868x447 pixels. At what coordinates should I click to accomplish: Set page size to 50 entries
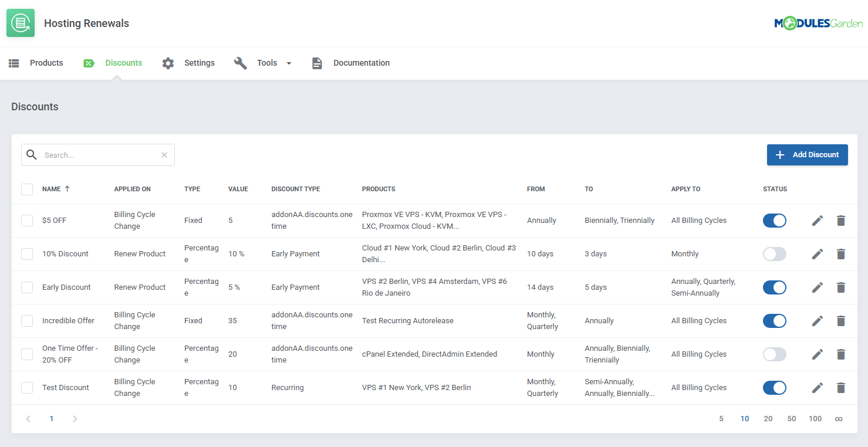click(791, 418)
